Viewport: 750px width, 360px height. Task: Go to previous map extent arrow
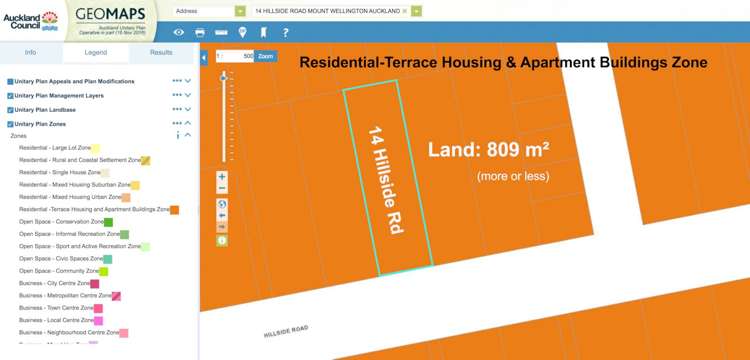coord(222,216)
